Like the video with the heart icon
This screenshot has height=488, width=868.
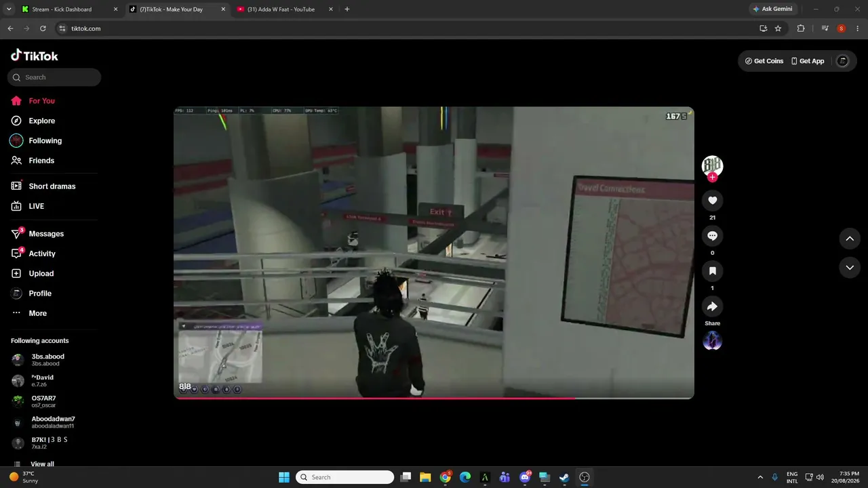[712, 201]
